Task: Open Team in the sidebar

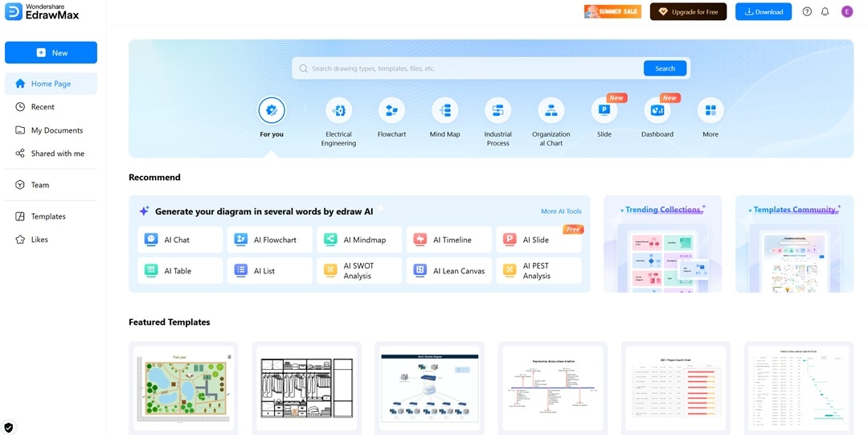Action: 51,185
